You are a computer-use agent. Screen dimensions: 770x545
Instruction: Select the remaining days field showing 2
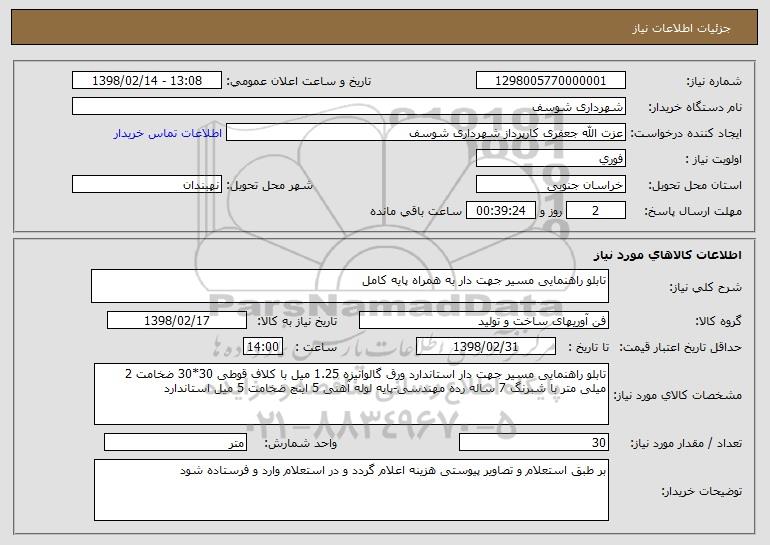click(x=596, y=210)
